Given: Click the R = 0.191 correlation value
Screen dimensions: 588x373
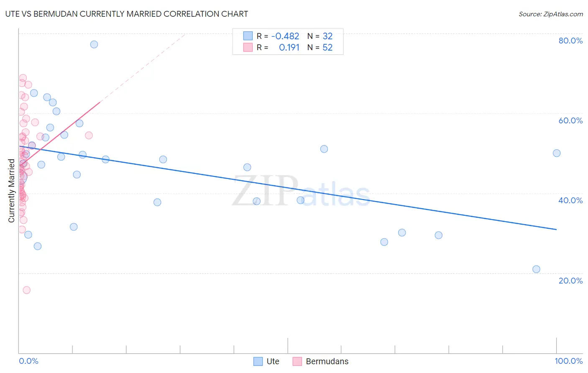Looking at the screenshot, I should click(278, 47).
